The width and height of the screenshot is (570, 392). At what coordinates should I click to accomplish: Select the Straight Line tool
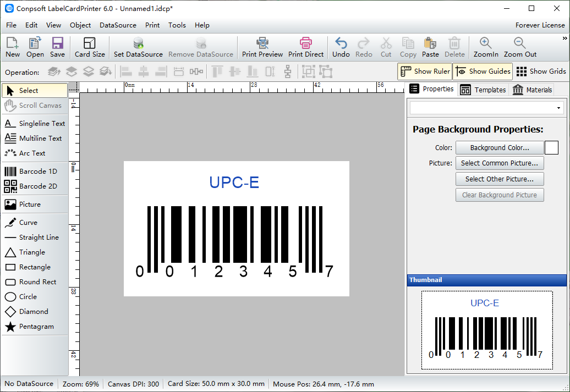pyautogui.click(x=35, y=238)
